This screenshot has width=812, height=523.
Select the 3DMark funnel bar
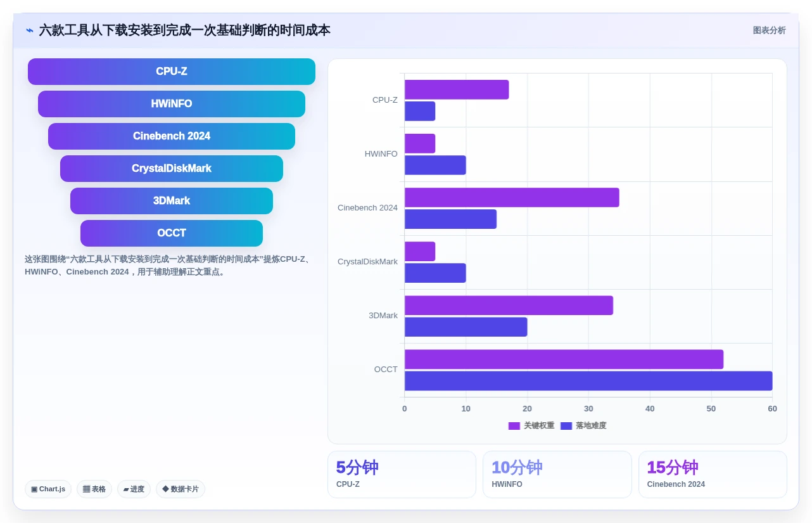pos(172,201)
